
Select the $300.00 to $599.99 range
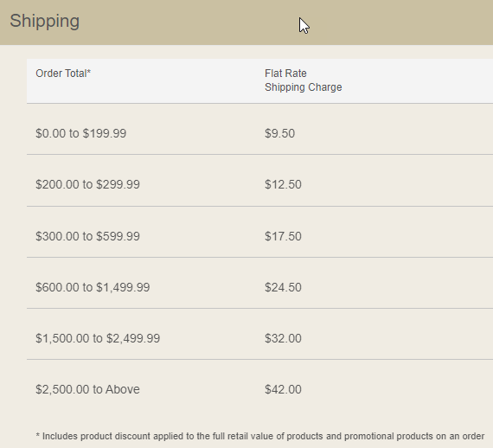[x=87, y=236]
